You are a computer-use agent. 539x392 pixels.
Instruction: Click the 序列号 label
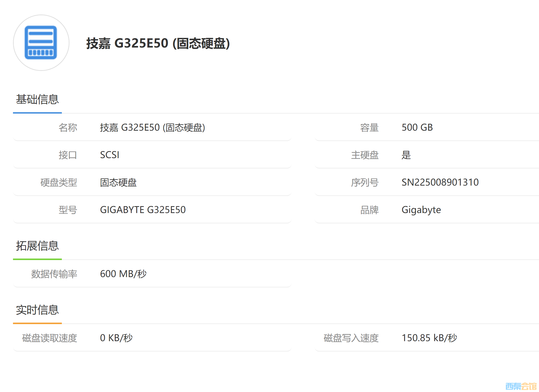point(365,182)
